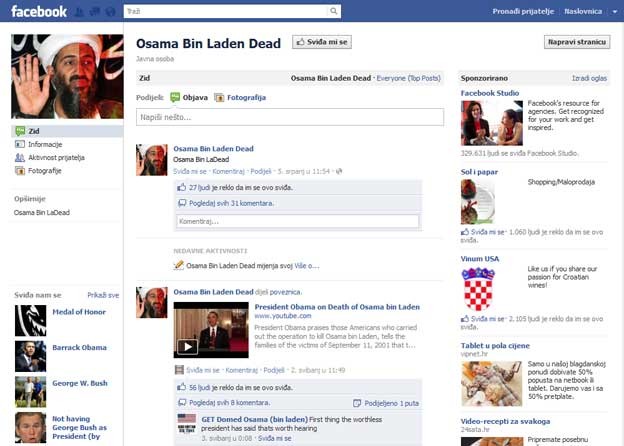624x446 pixels.
Task: Open Pogledaj svih 31 komentara
Action: click(x=231, y=203)
